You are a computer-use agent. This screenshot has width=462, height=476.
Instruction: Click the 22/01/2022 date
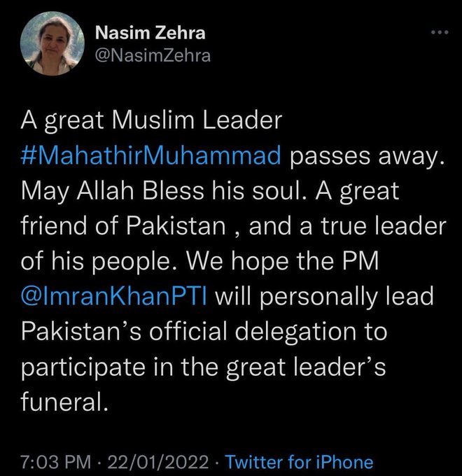click(158, 462)
